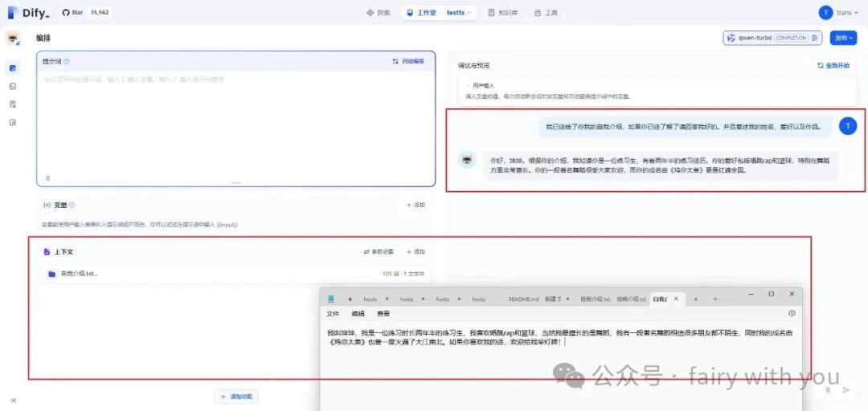
Task: Click the assistant reply starting 你好，坤坤
Action: (660, 165)
